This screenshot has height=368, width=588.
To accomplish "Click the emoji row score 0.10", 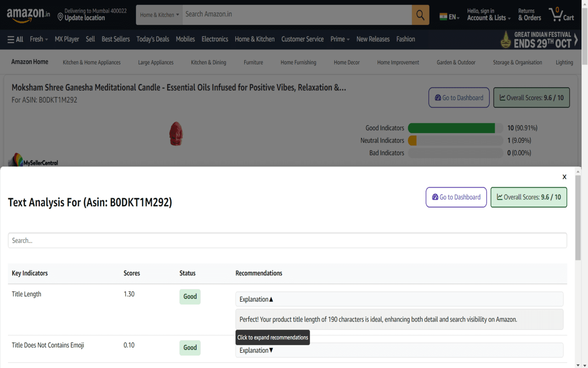I will (129, 345).
